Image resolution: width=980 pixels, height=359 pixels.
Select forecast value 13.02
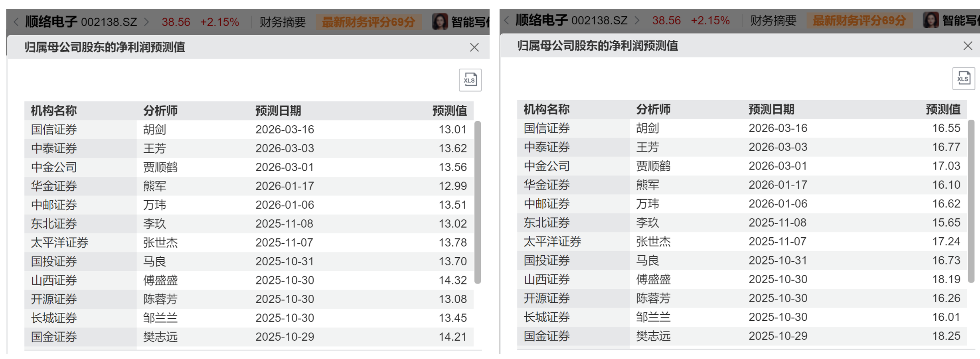coord(453,224)
